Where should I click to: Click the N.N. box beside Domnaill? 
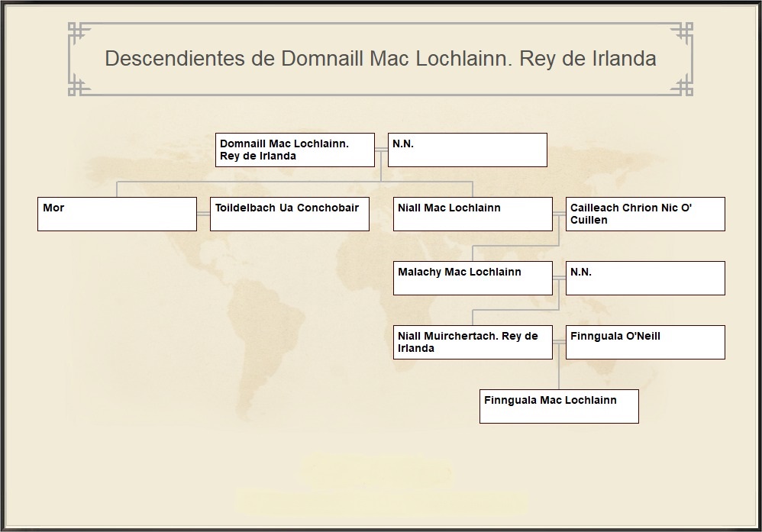[467, 150]
